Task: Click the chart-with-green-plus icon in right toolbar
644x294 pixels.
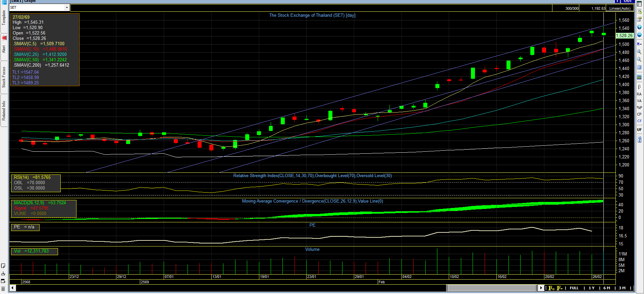Action: click(639, 11)
